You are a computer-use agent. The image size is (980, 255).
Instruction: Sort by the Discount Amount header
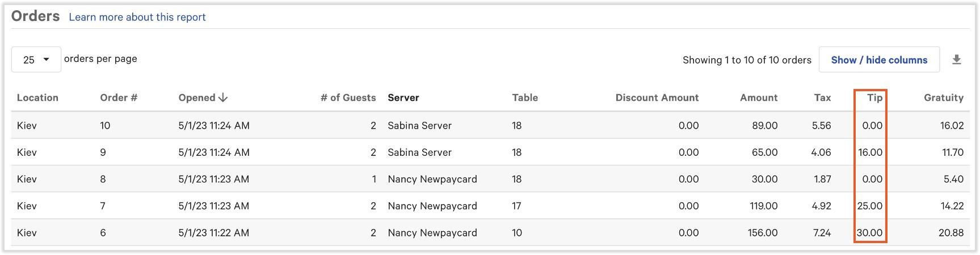657,97
